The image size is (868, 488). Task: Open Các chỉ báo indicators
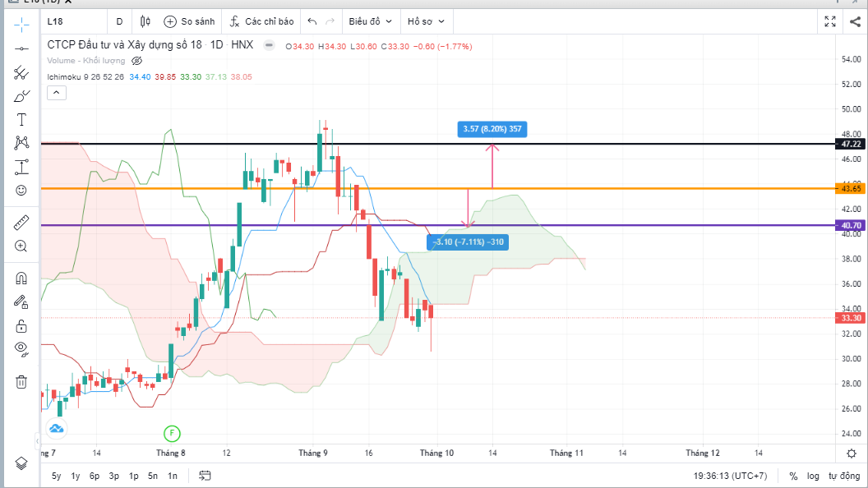(x=262, y=21)
